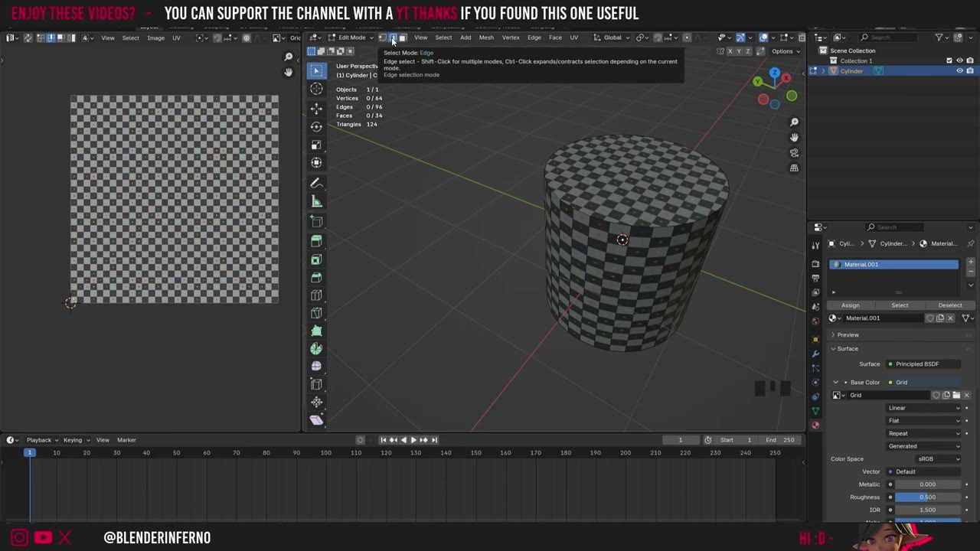
Task: Switch to Face select mode
Action: click(x=403, y=37)
